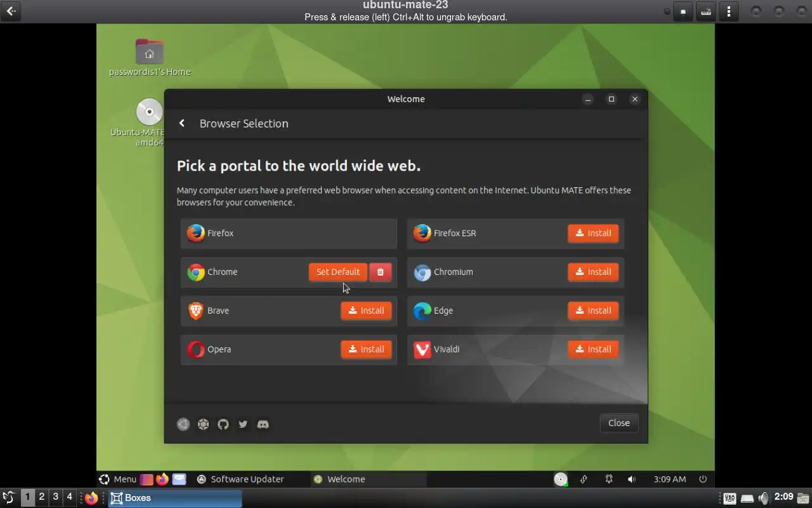
Task: Click the Opera browser logo
Action: (x=196, y=349)
